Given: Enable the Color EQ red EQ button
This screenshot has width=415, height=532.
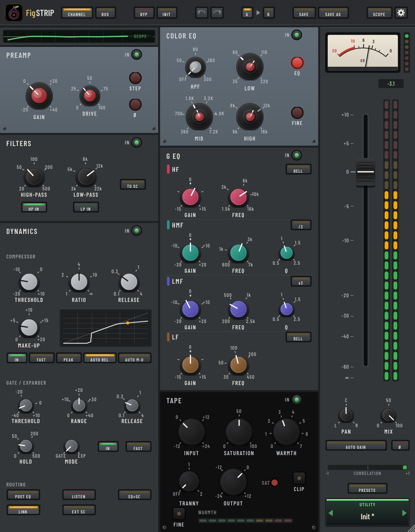Looking at the screenshot, I should 297,62.
